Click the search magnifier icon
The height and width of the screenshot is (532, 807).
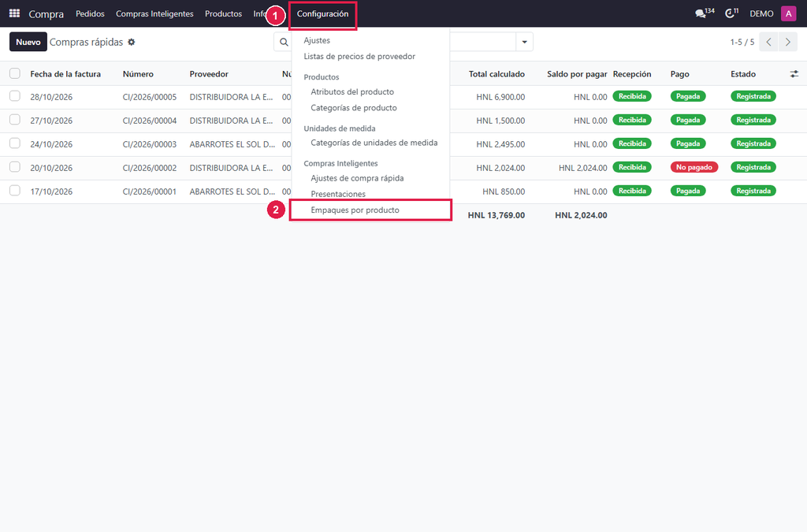284,43
